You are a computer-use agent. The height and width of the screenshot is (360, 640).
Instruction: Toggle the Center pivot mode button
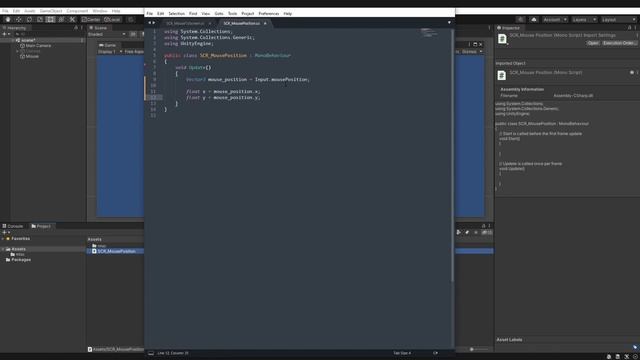pos(91,19)
